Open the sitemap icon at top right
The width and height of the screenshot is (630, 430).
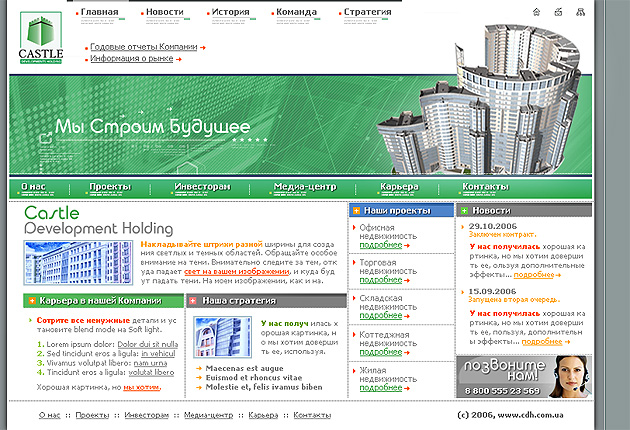pyautogui.click(x=580, y=12)
